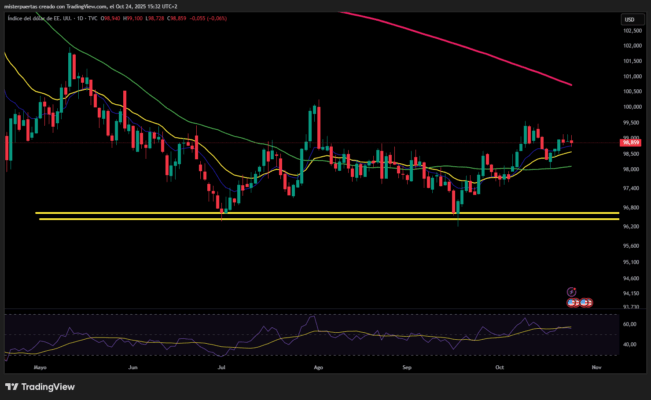Click the Oct label on time axis

pos(499,368)
